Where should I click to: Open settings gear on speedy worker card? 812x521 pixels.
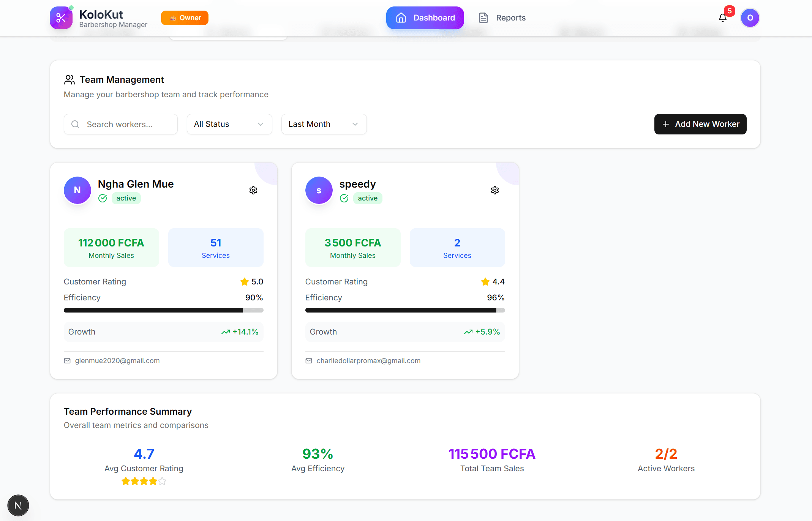[x=494, y=190]
